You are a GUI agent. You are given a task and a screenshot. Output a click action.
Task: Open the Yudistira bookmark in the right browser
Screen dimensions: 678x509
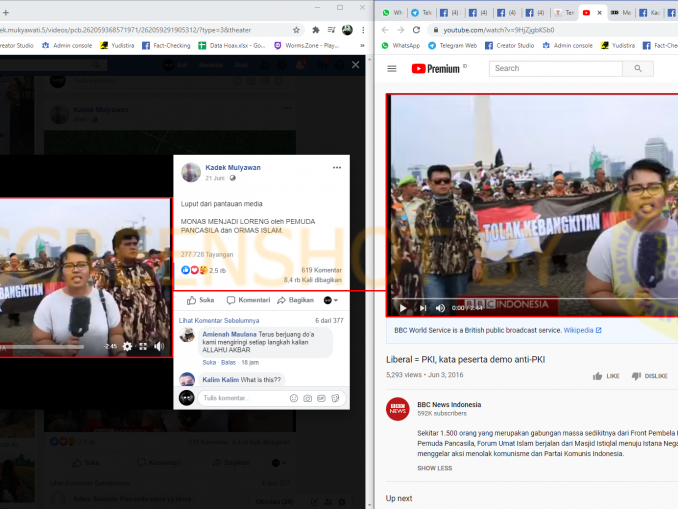(617, 45)
